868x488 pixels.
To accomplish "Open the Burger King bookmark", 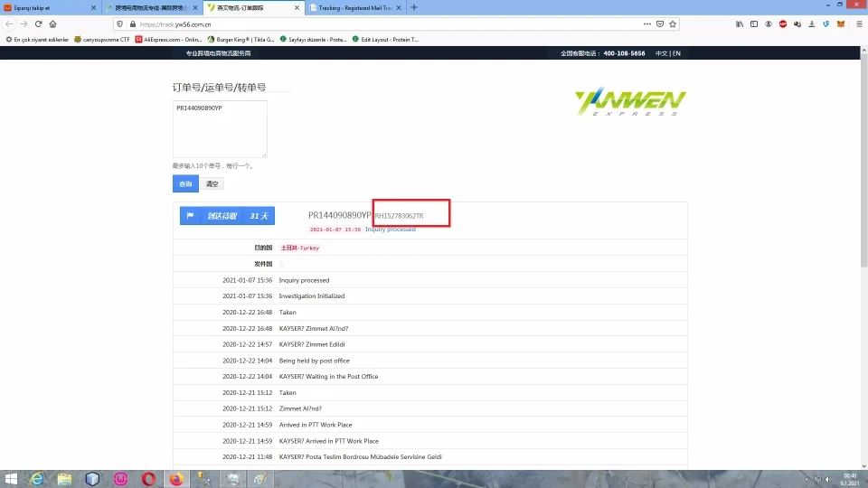I will point(241,39).
